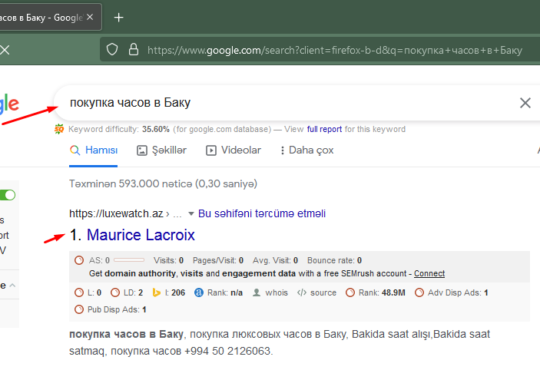Click the full report link
The image size is (540, 370).
(x=324, y=129)
